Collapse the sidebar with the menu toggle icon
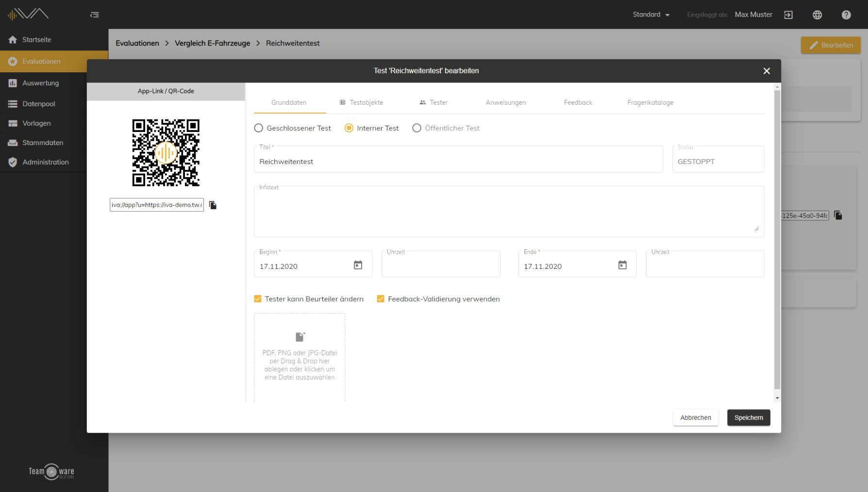Viewport: 868px width, 492px height. (x=95, y=15)
